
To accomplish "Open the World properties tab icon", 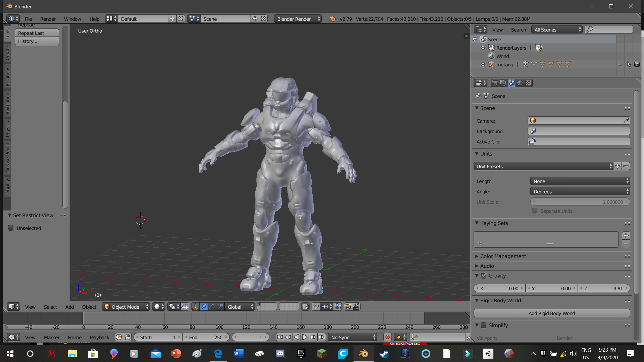I will (x=520, y=83).
